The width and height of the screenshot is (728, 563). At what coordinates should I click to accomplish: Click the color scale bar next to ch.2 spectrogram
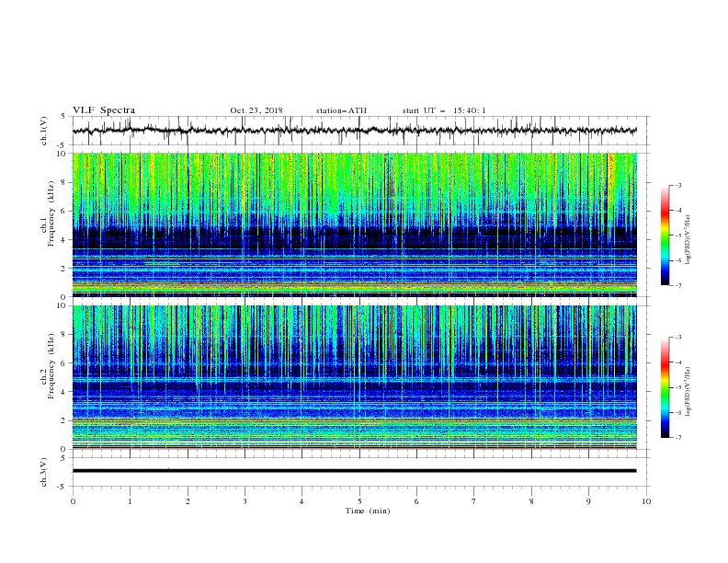click(x=665, y=387)
